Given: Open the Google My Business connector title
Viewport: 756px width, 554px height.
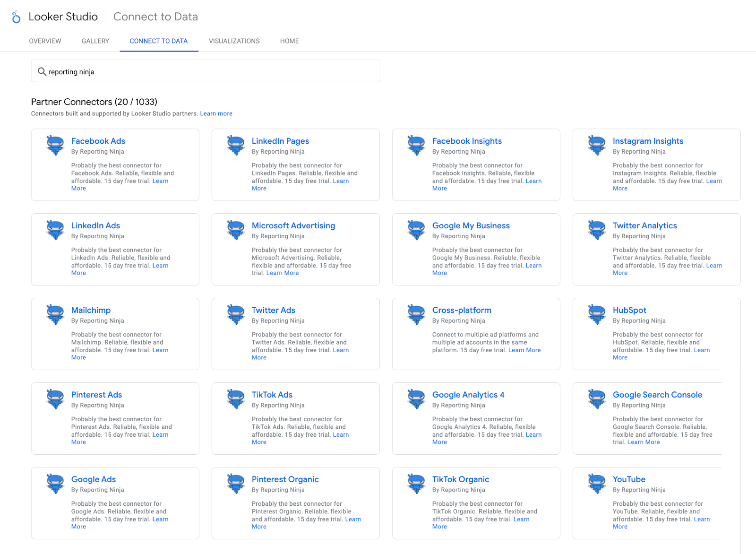Looking at the screenshot, I should pyautogui.click(x=471, y=225).
